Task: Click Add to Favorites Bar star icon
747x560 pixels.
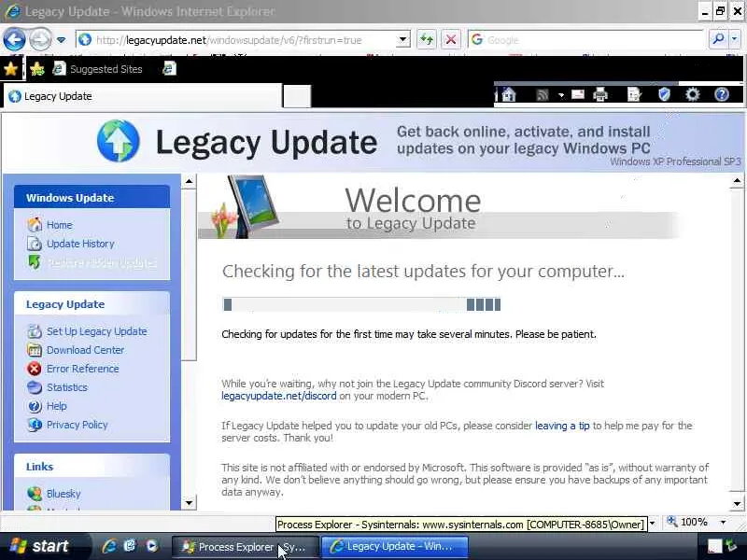Action: coord(36,69)
